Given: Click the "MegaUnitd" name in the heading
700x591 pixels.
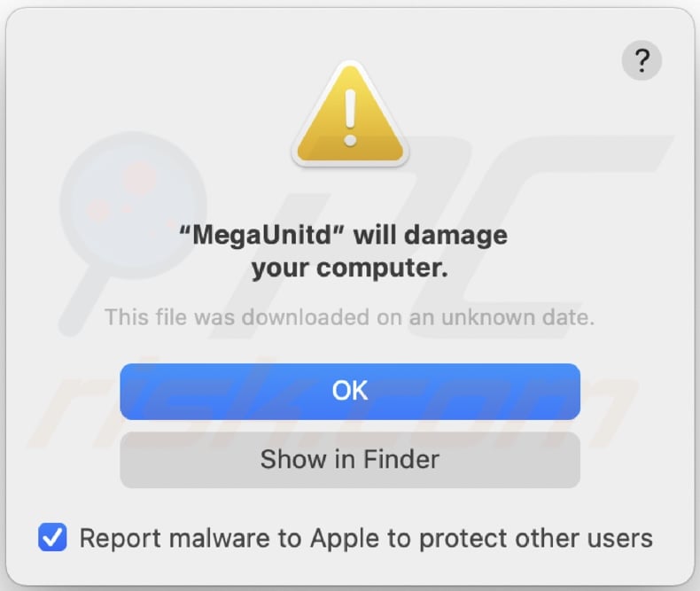Looking at the screenshot, I should coord(267,236).
